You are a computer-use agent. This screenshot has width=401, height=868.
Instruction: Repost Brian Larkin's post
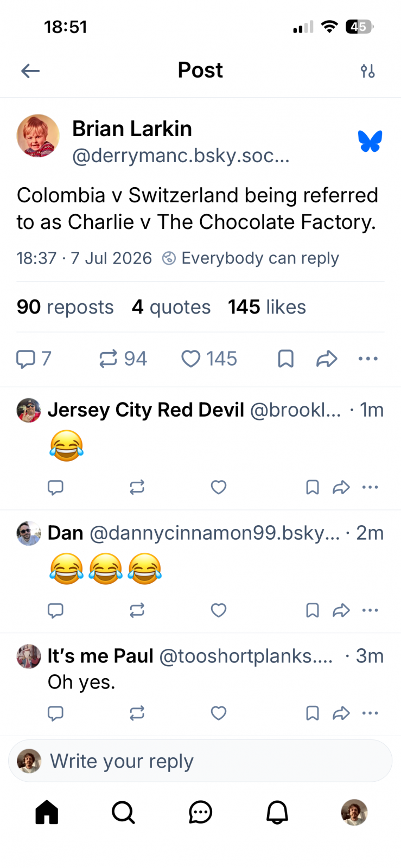(123, 359)
